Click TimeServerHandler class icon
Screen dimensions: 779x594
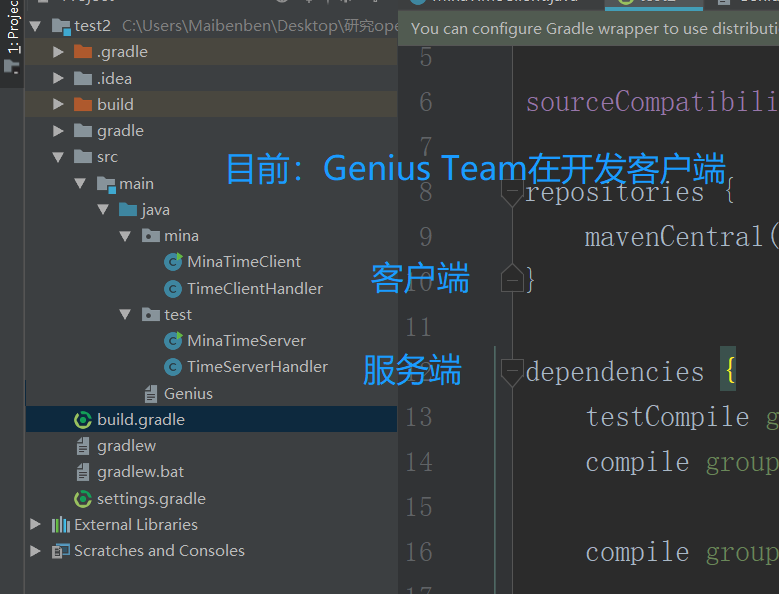tap(173, 367)
